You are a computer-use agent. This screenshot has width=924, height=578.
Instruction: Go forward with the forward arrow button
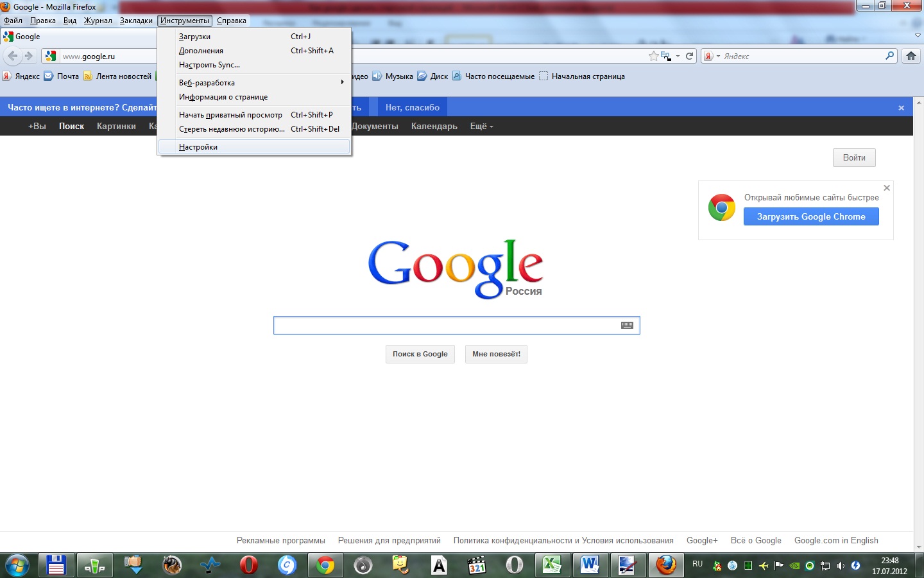click(28, 56)
